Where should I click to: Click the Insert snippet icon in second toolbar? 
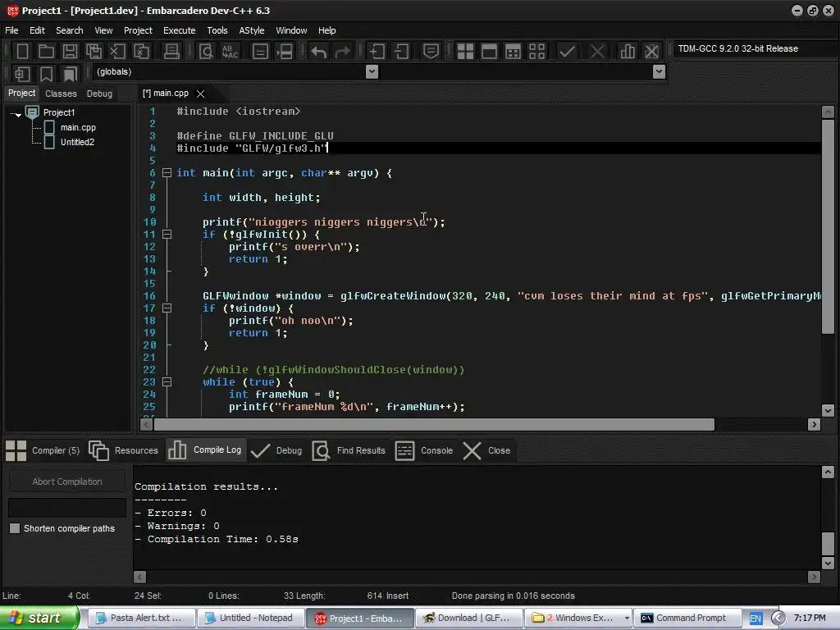pos(22,73)
